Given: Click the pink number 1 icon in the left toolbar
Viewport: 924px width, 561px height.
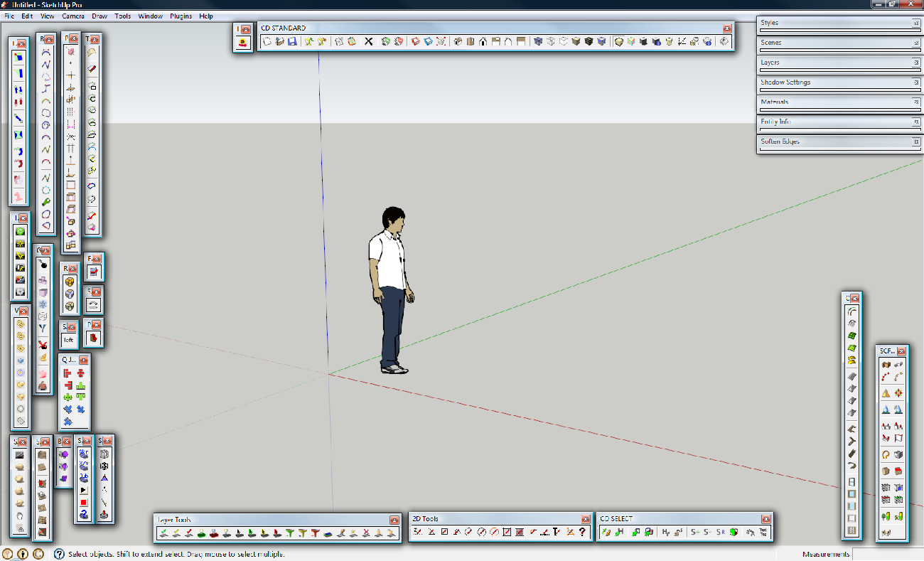Looking at the screenshot, I should pos(18,196).
